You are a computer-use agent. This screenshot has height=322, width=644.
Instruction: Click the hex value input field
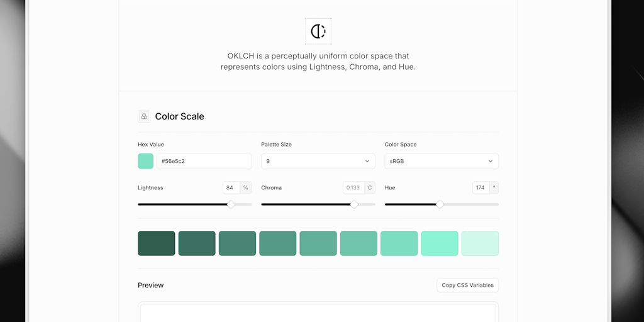coord(204,161)
